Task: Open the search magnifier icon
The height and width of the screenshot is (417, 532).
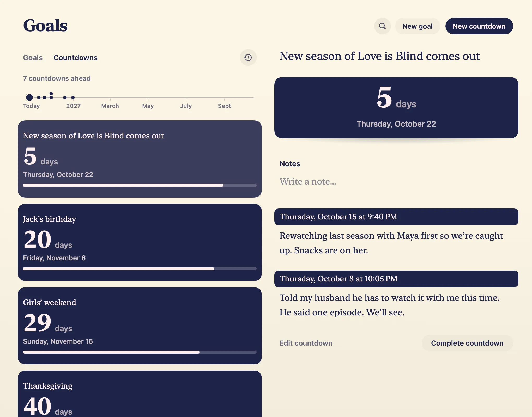Action: click(x=382, y=26)
